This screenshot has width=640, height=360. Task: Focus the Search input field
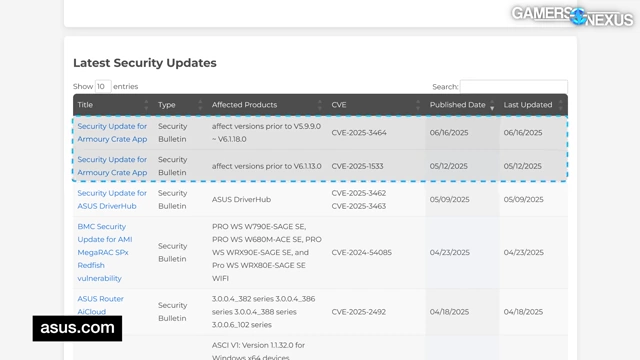point(513,87)
